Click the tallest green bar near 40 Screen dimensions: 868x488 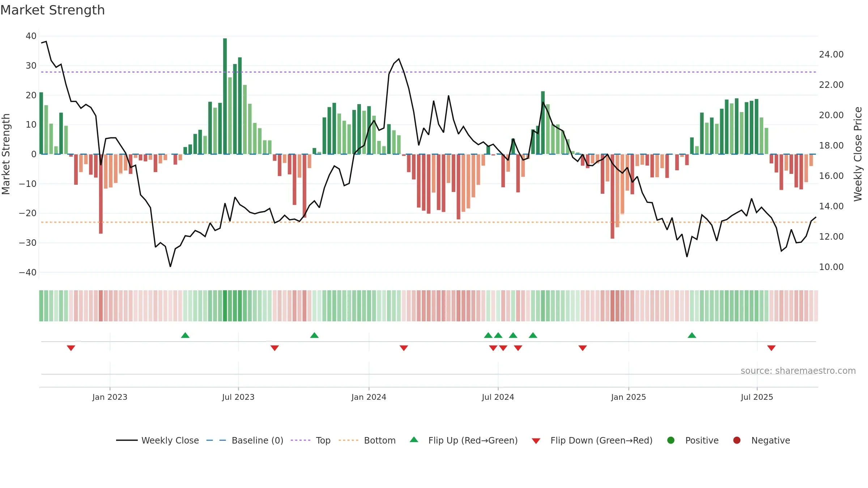[225, 96]
